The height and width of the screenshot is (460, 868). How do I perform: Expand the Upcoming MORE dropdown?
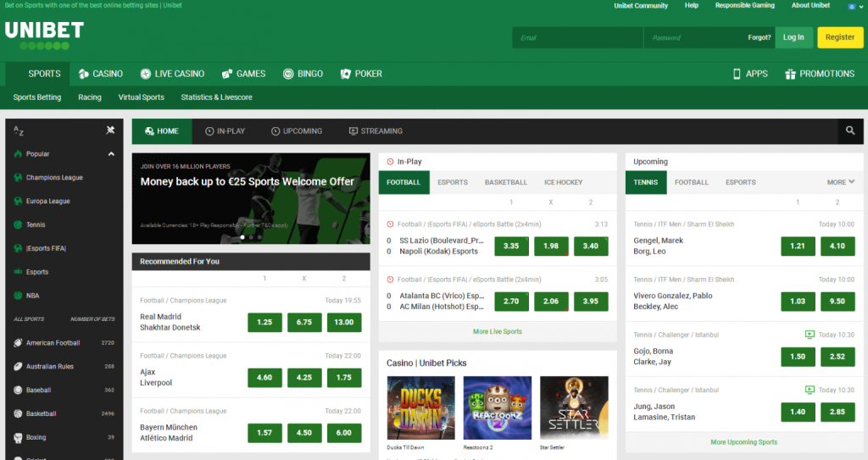840,182
